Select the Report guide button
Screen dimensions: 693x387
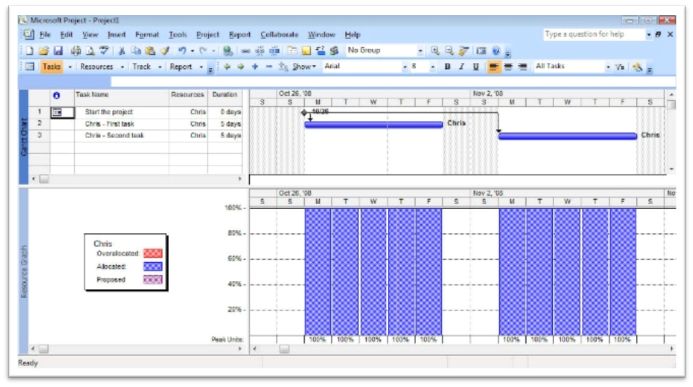[181, 67]
